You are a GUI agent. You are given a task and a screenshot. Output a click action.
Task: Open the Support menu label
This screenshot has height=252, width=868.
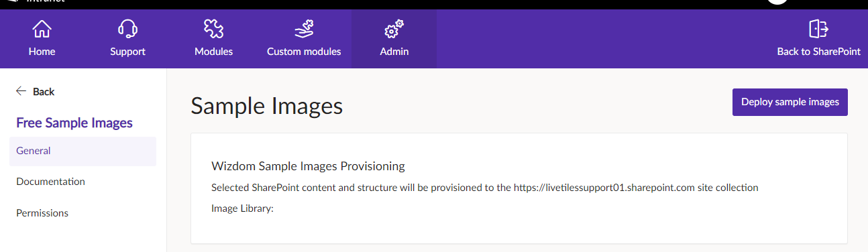click(127, 52)
